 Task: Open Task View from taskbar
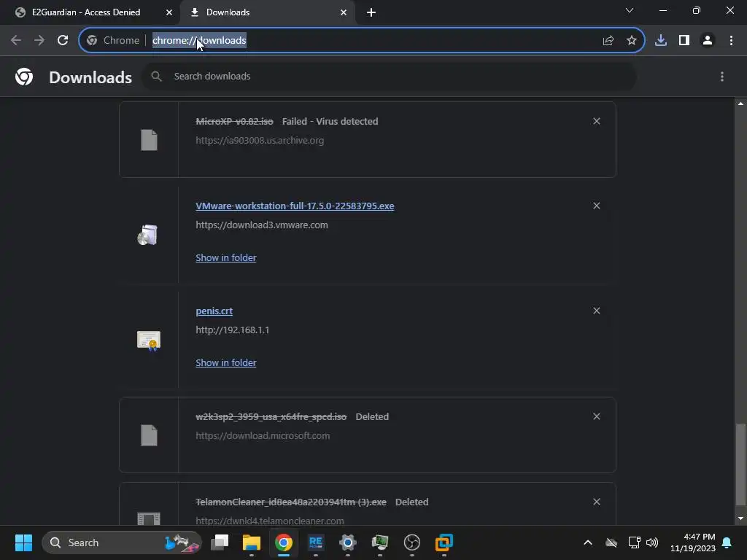click(220, 542)
